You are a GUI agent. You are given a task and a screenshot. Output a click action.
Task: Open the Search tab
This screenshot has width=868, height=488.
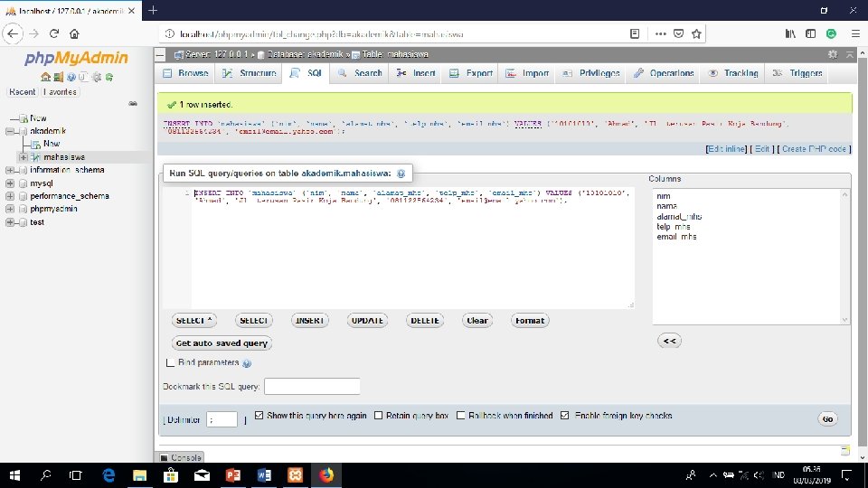click(360, 73)
